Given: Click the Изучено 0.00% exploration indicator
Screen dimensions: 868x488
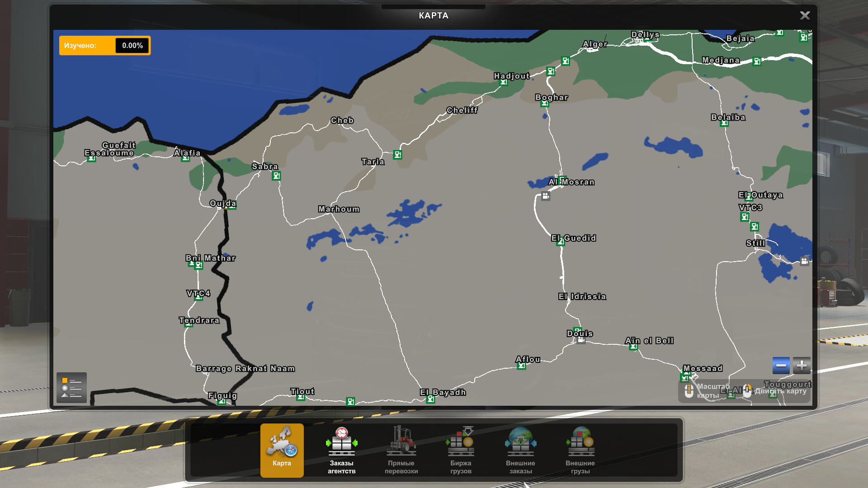Looking at the screenshot, I should (105, 46).
